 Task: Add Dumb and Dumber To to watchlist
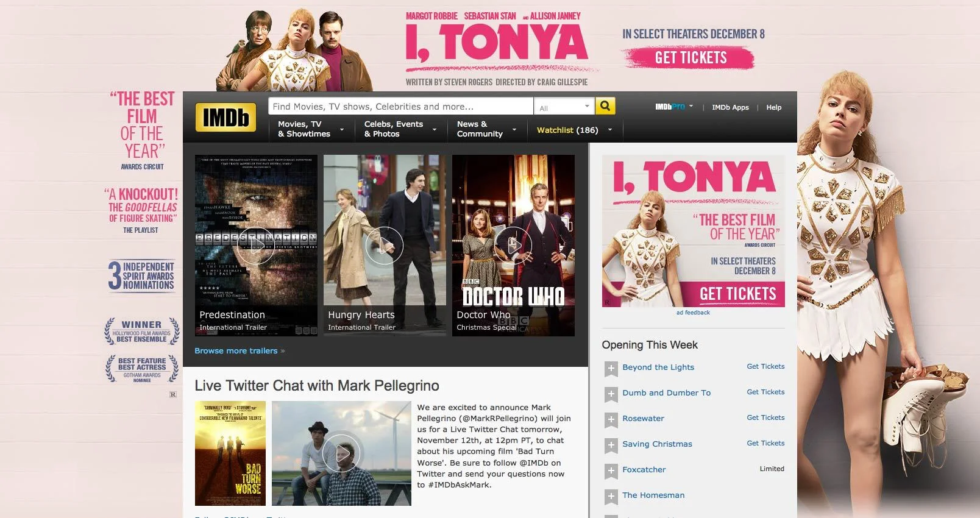tap(611, 394)
